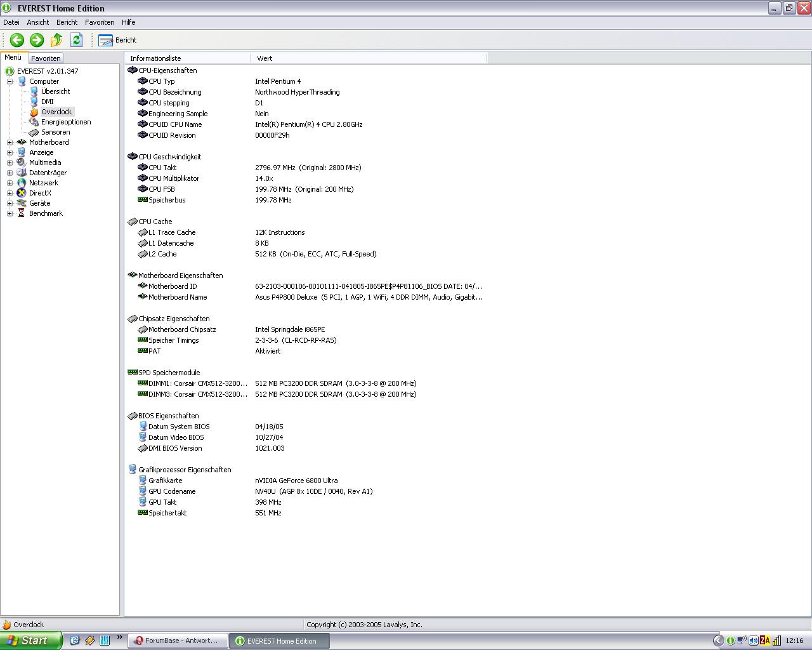Open the Bericht menu in menu bar
Image resolution: width=812 pixels, height=650 pixels.
click(x=67, y=22)
